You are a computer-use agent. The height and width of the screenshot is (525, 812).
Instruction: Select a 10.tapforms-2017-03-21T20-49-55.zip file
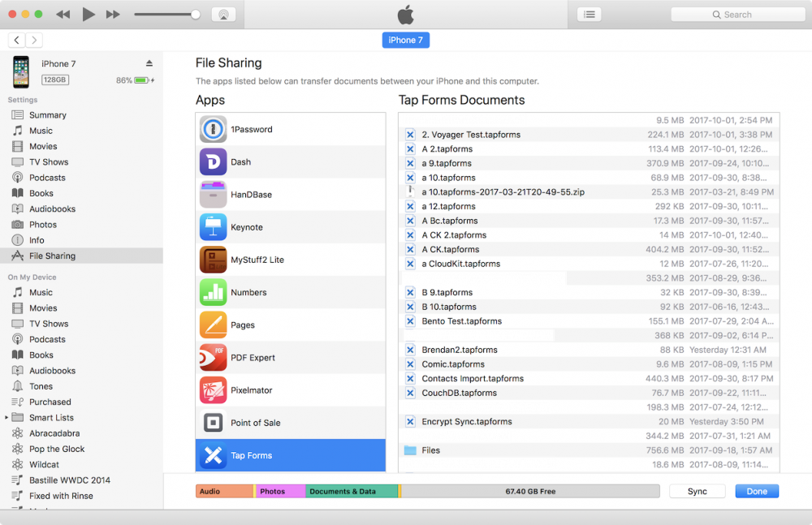point(589,192)
